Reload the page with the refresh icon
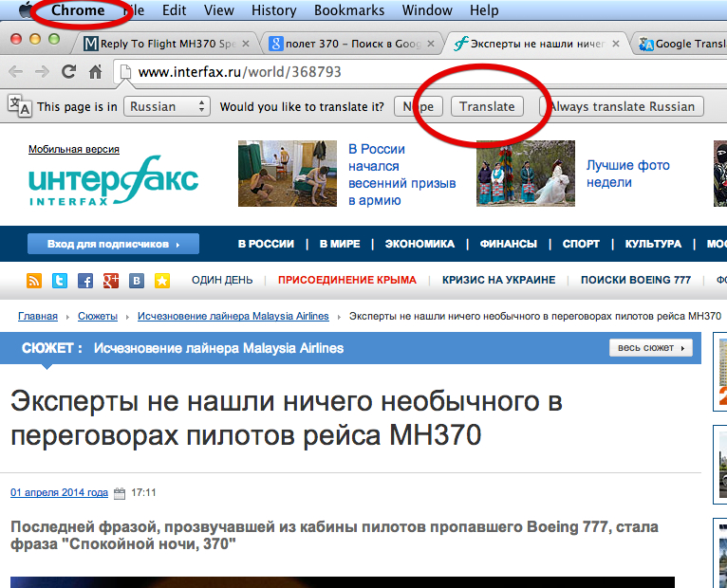This screenshot has width=727, height=588. coord(69,71)
